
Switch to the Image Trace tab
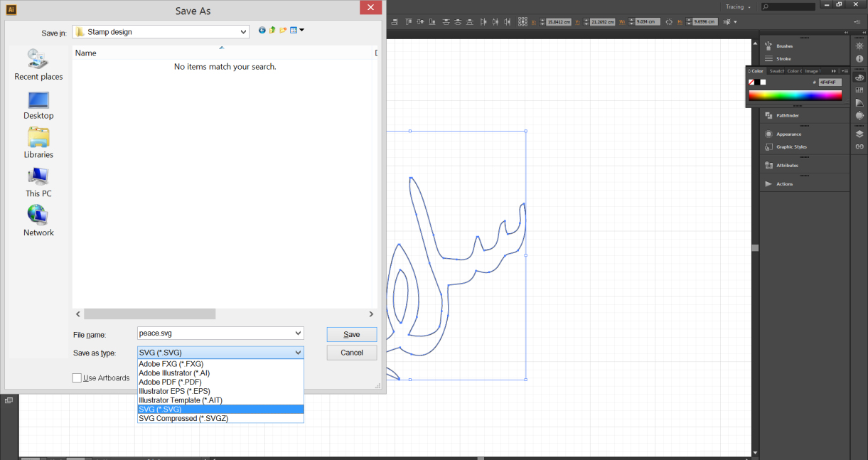[811, 71]
